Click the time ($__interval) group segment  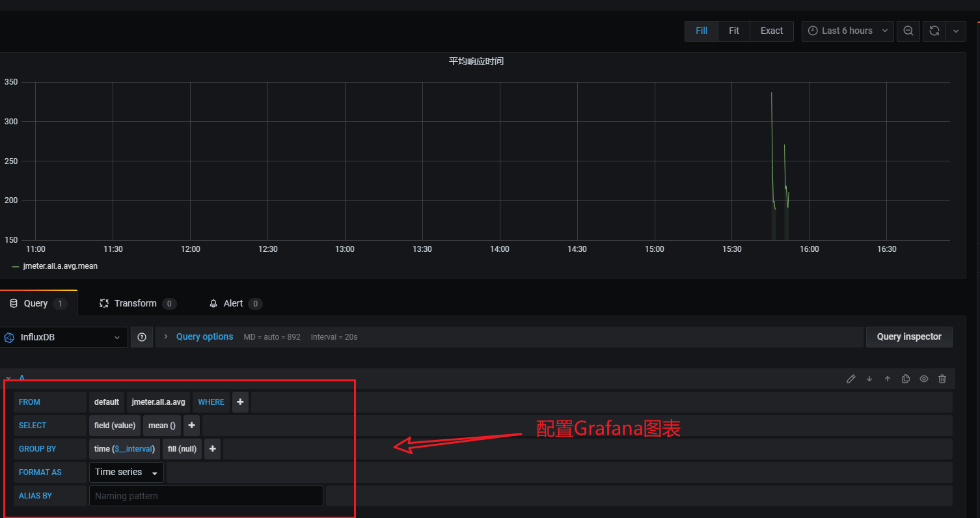pos(124,449)
